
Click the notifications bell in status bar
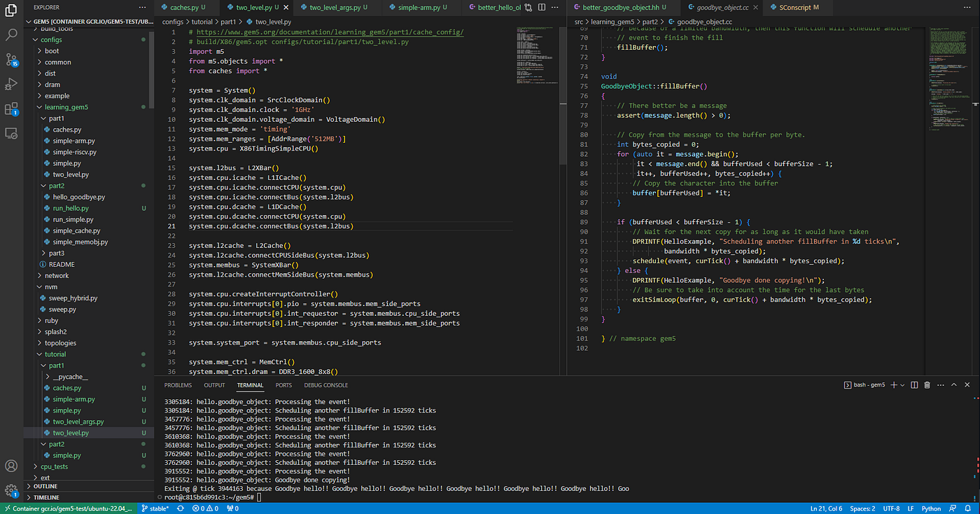[x=969, y=508]
